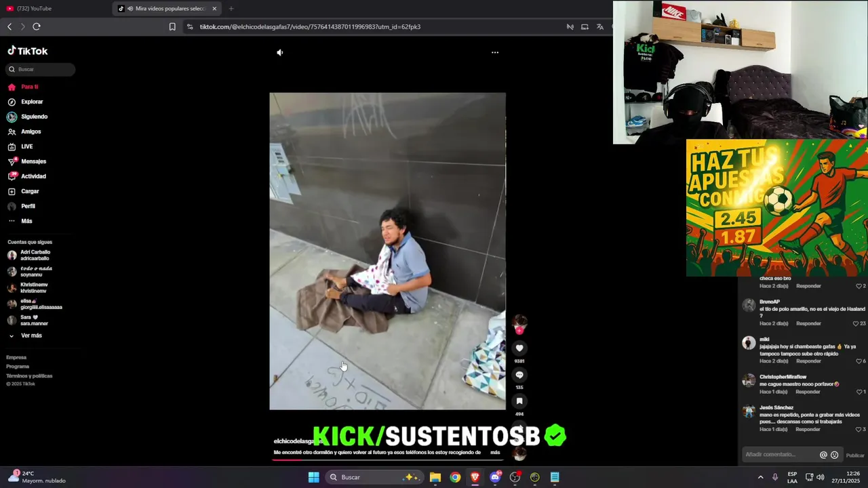Click the Publicar comment button
Viewport: 868px width, 488px height.
855,455
